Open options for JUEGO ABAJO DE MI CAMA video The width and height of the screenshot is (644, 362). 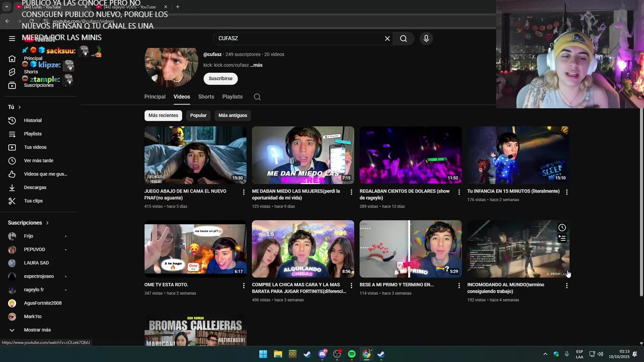(244, 192)
